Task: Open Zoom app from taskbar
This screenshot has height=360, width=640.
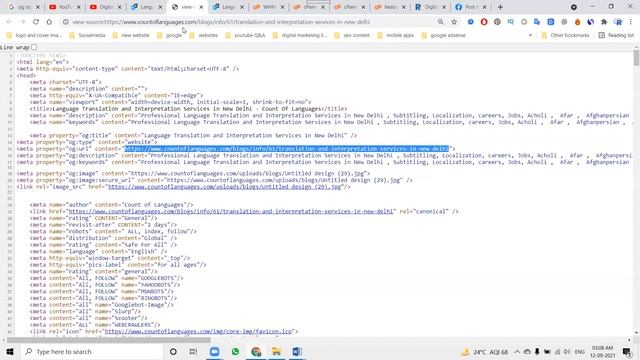Action: coord(214,351)
